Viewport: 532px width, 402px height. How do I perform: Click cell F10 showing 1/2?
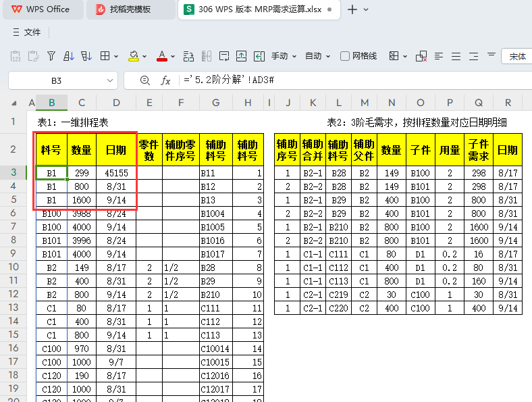pos(181,268)
